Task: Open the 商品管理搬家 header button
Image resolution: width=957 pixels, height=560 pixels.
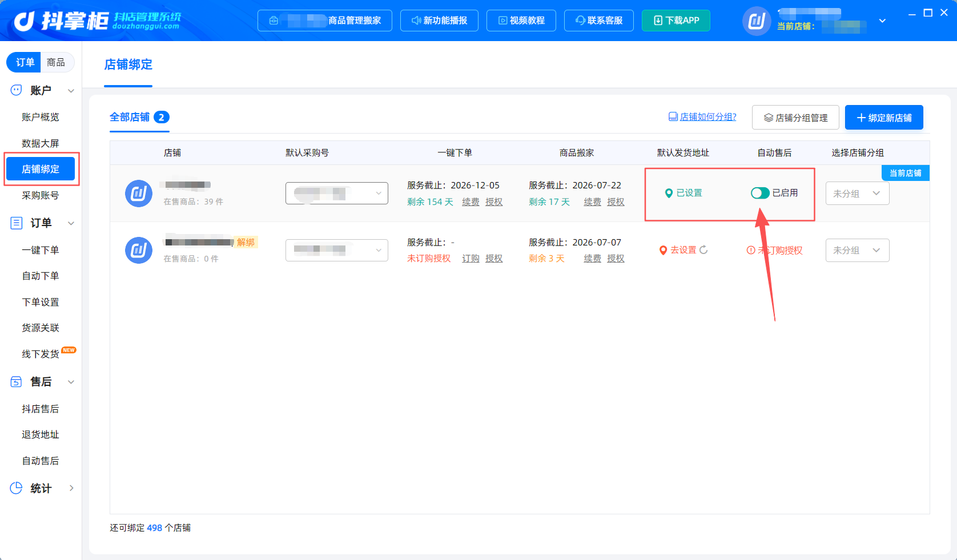Action: (325, 21)
